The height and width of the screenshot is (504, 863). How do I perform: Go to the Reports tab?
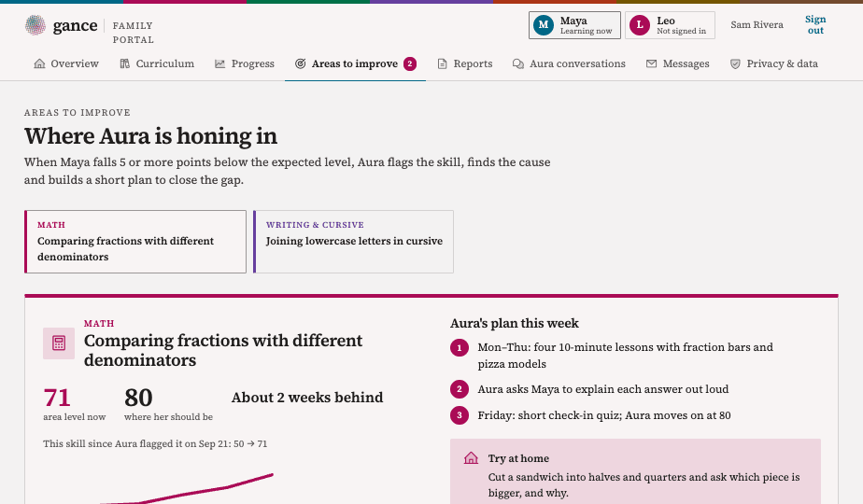tap(465, 63)
